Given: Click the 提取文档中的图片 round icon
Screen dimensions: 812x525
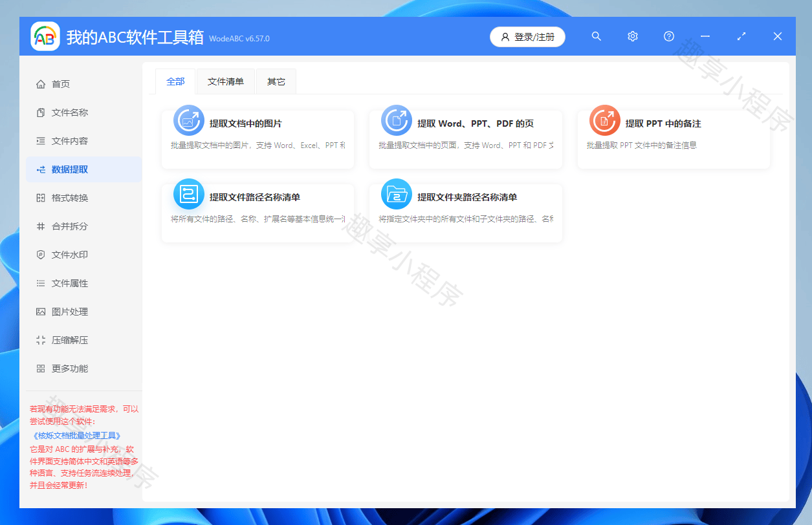Looking at the screenshot, I should [x=189, y=120].
